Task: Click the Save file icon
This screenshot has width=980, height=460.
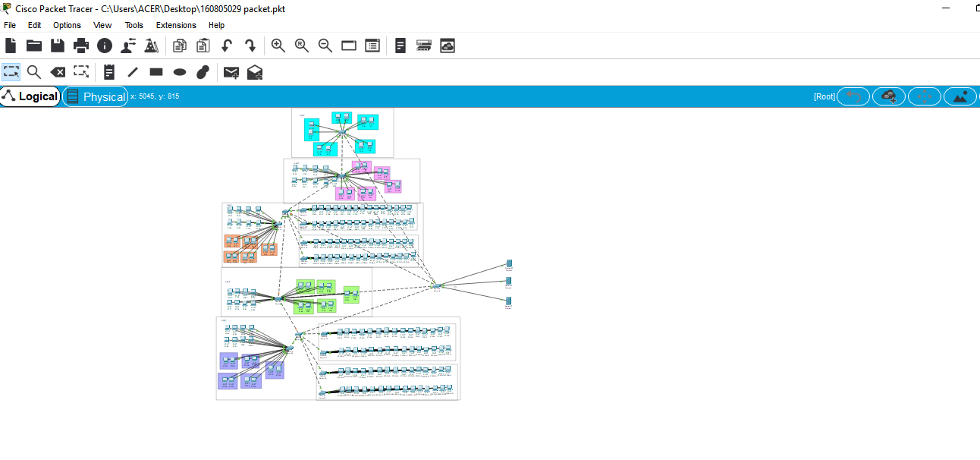Action: point(58,46)
